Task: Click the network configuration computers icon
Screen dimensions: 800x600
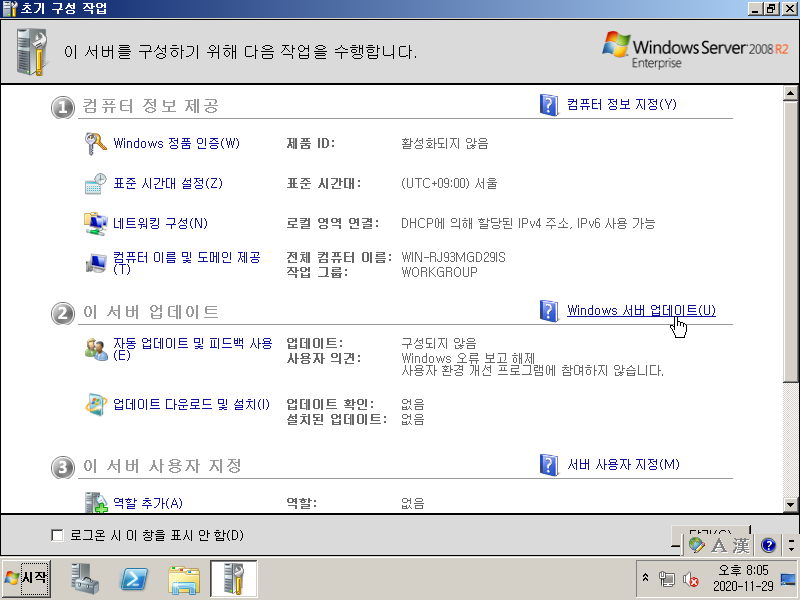Action: tap(95, 223)
